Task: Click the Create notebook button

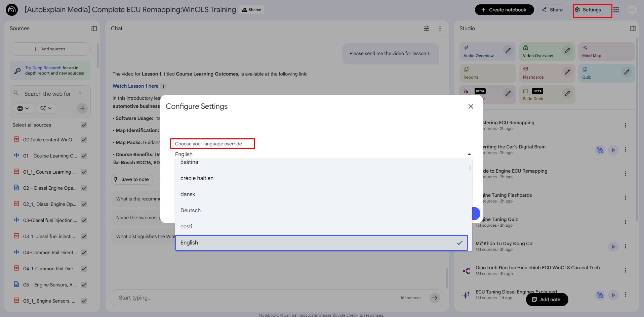Action: (504, 10)
